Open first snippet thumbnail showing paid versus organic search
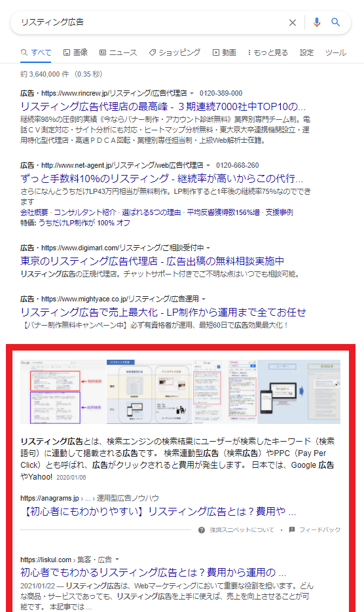Image resolution: width=364 pixels, height=612 pixels. click(64, 392)
